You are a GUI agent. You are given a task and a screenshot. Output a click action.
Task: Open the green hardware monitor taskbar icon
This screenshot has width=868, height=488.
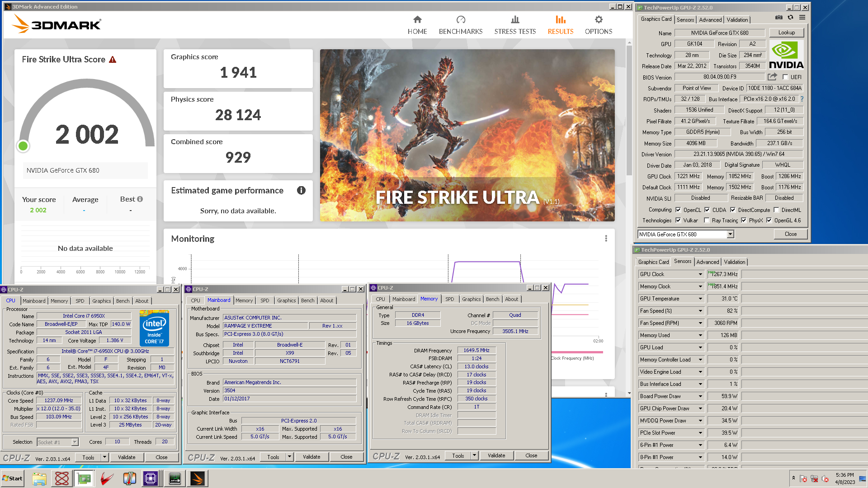(x=175, y=479)
